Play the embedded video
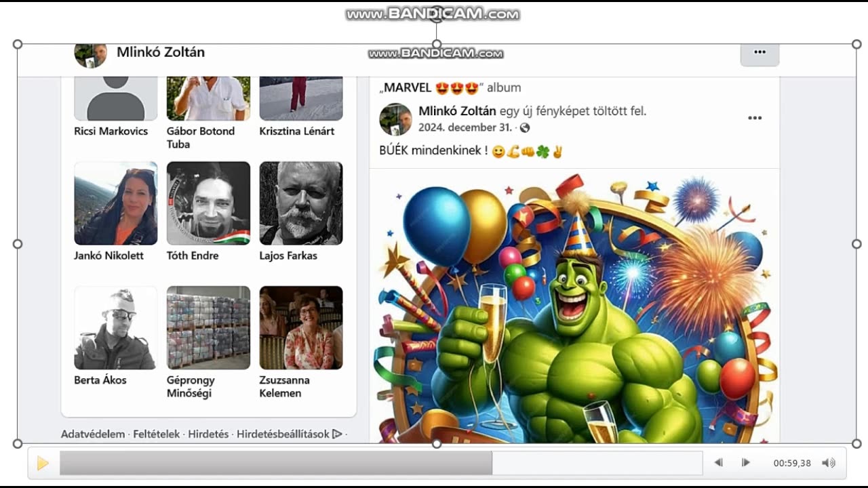 [43, 463]
